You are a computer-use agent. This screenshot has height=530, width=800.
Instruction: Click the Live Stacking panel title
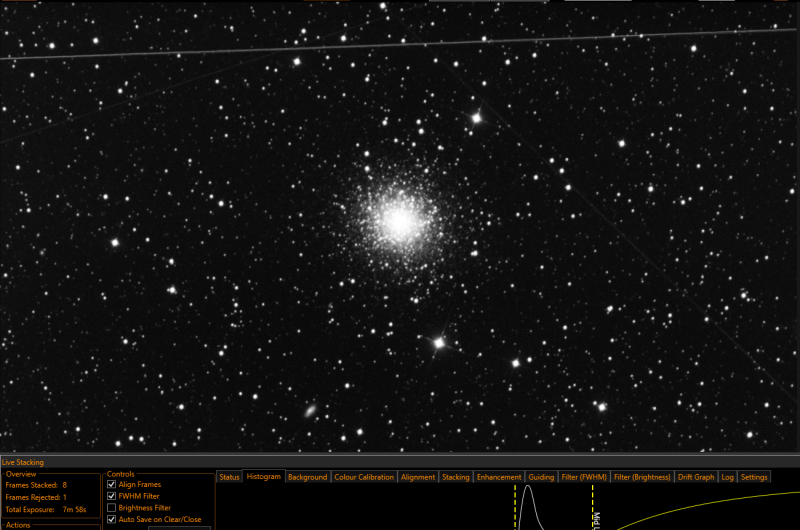(x=23, y=462)
